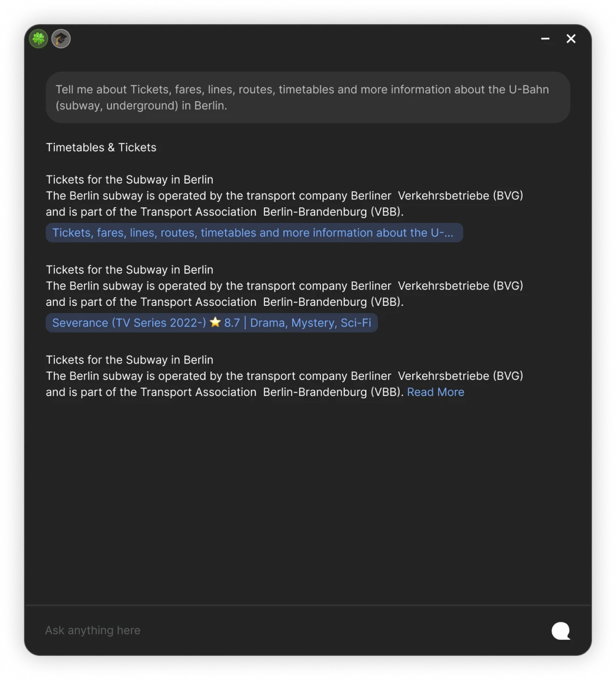Click the Drama, Mystery, Sci-Fi genre text
Image resolution: width=616 pixels, height=680 pixels.
(310, 323)
